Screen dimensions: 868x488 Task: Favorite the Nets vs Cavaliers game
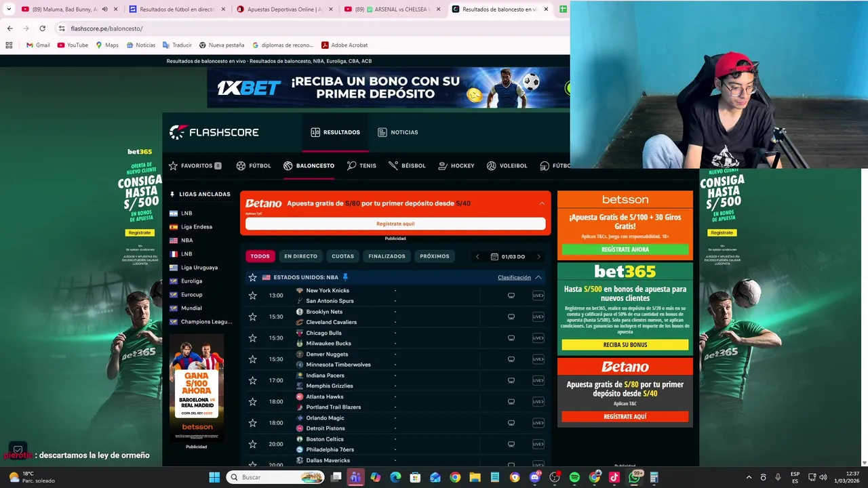coord(253,317)
